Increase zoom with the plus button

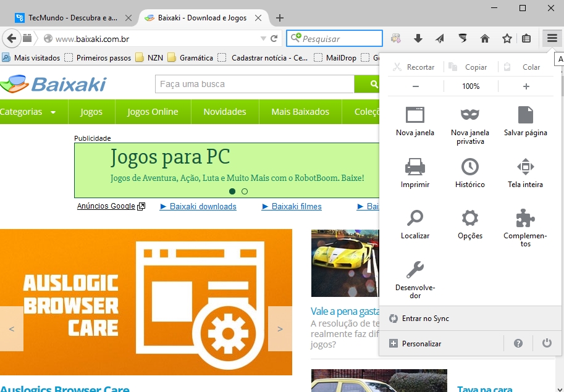(x=526, y=86)
